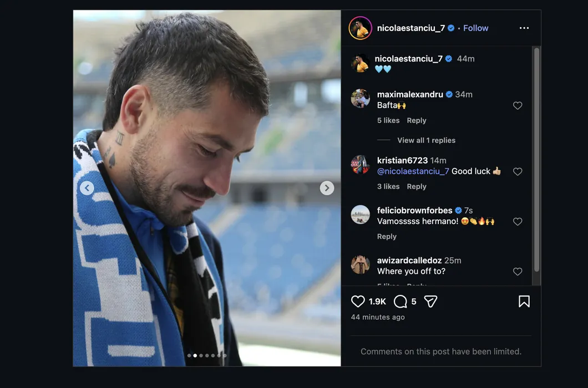Reply to kristian6723's comment
The width and height of the screenshot is (588, 388).
point(417,187)
